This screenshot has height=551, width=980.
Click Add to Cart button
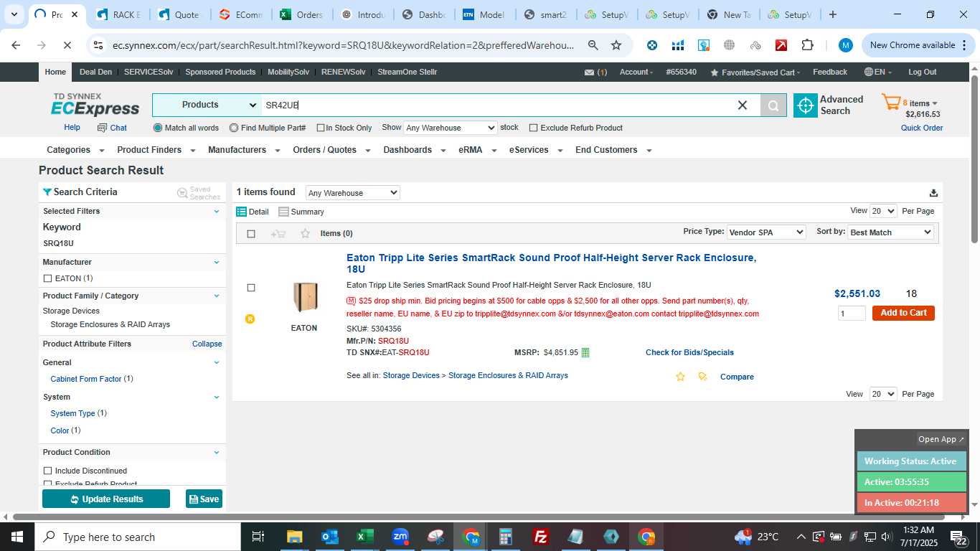[x=903, y=313]
